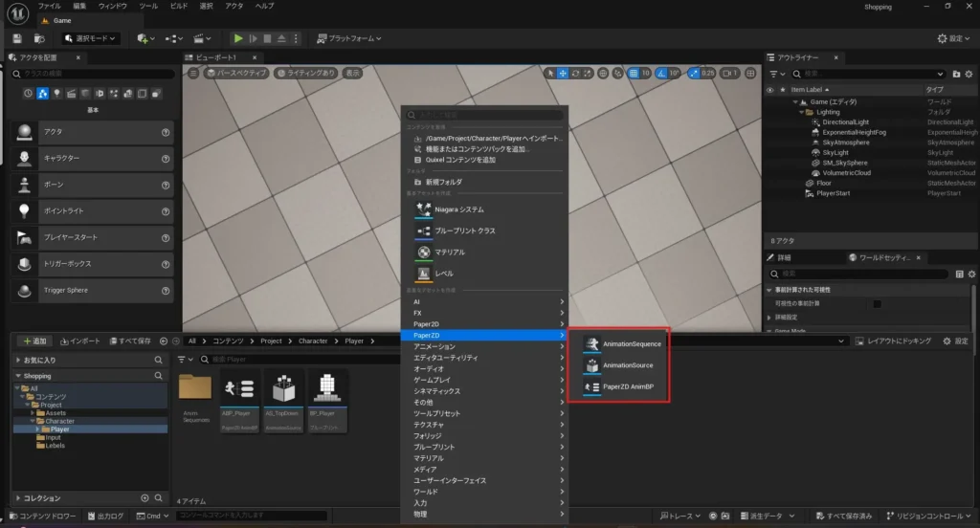Open the ABP_Player asset thumbnail
The width and height of the screenshot is (980, 528).
(x=239, y=401)
